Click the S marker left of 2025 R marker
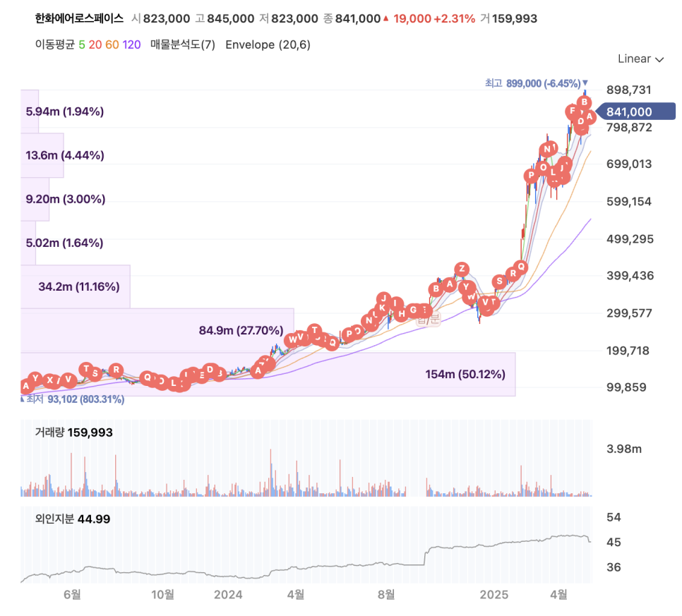This screenshot has width=682, height=616. 499,282
